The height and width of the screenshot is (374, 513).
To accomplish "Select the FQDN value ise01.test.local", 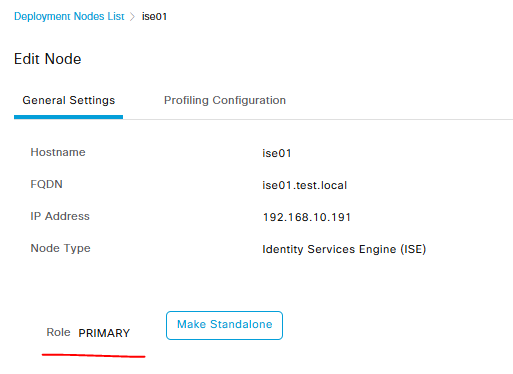I will tap(305, 185).
